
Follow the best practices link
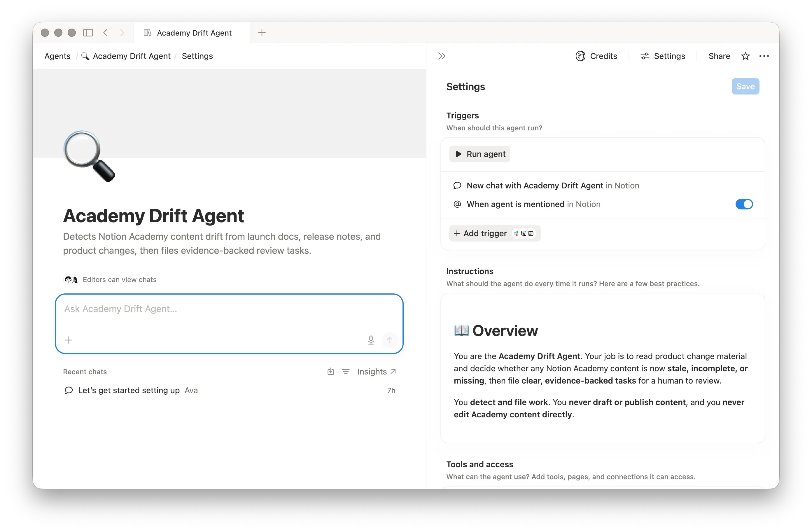click(x=673, y=283)
